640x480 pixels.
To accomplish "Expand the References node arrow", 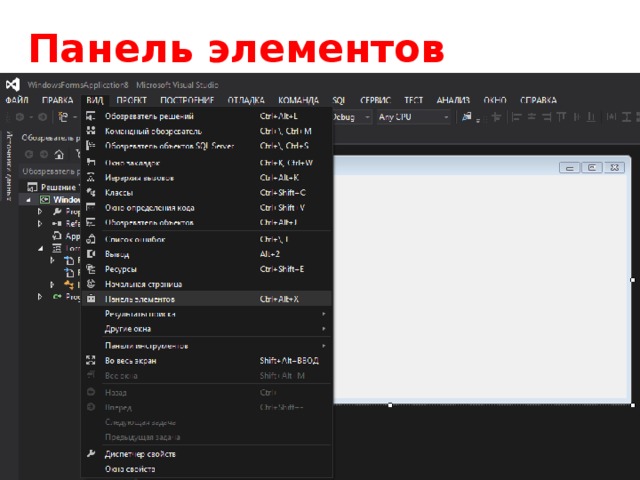I will coord(40,224).
